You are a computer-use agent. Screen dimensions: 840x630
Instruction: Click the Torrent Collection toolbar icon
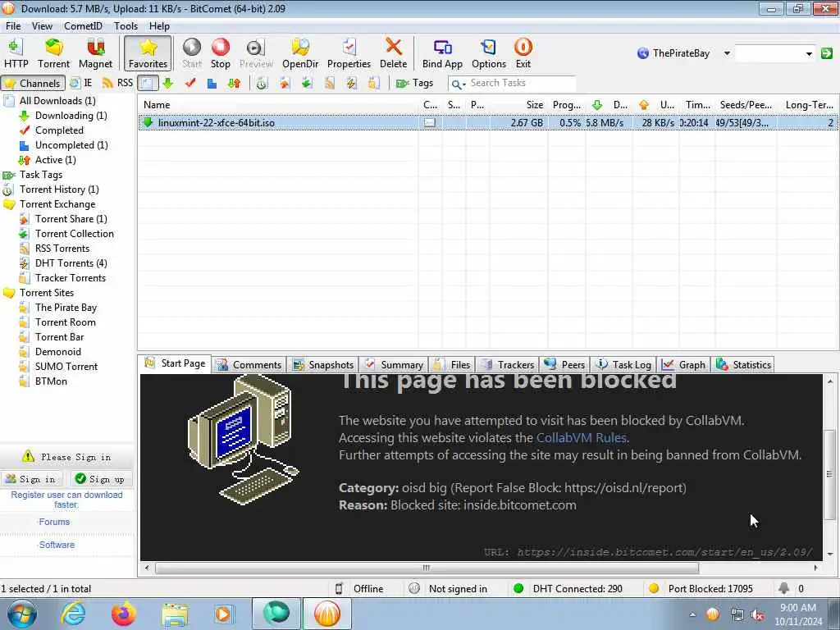click(307, 83)
